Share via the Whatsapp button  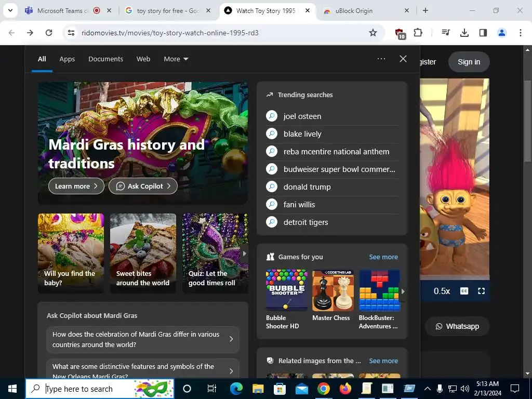coord(457,326)
